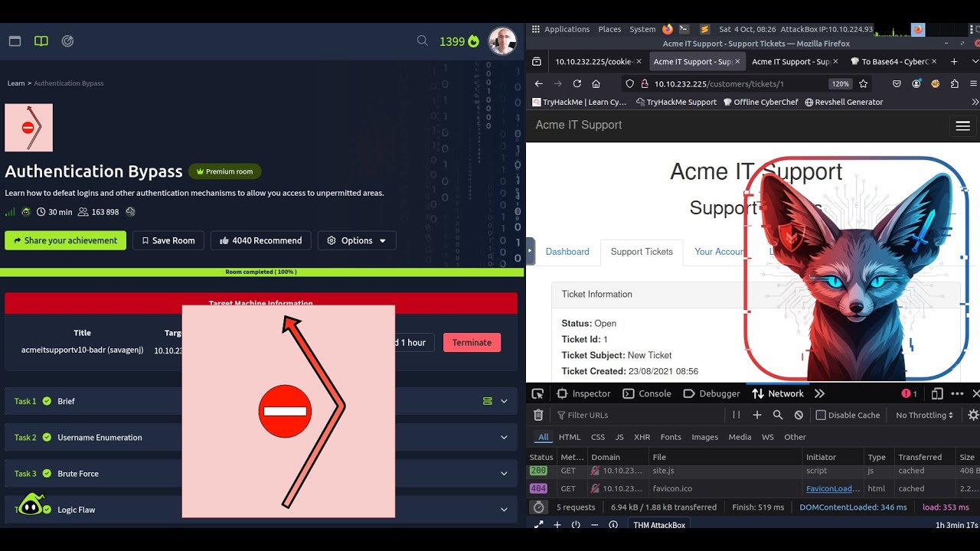Image resolution: width=980 pixels, height=551 pixels.
Task: Go back in Firefox
Action: pos(538,83)
